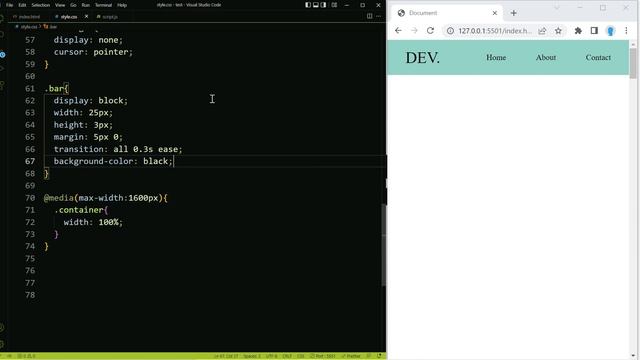This screenshot has width=640, height=360.
Task: Click line number 70 in the gutter
Action: pos(30,198)
